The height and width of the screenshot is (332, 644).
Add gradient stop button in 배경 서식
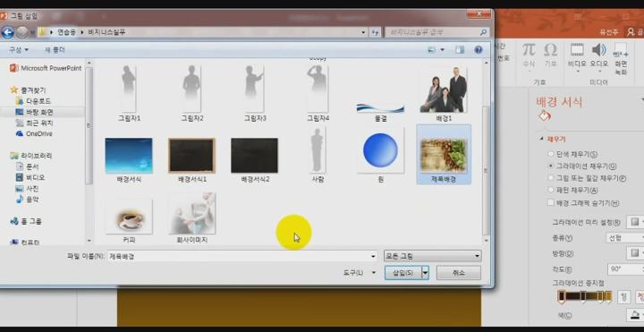pos(623,296)
